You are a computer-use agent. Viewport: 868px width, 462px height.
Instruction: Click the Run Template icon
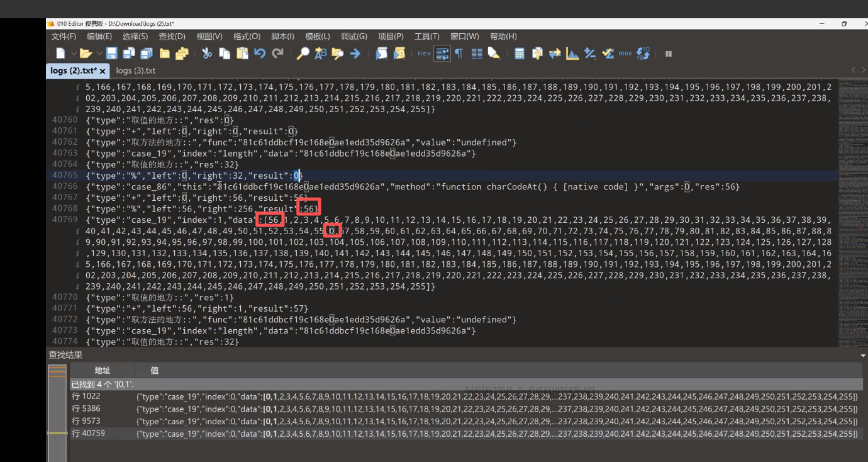coord(399,54)
